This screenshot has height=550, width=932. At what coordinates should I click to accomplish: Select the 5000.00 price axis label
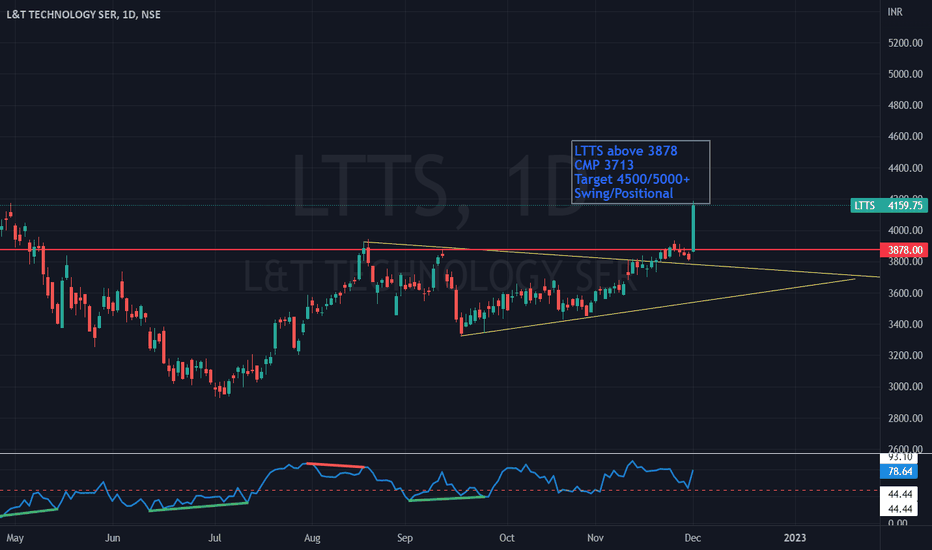(905, 74)
